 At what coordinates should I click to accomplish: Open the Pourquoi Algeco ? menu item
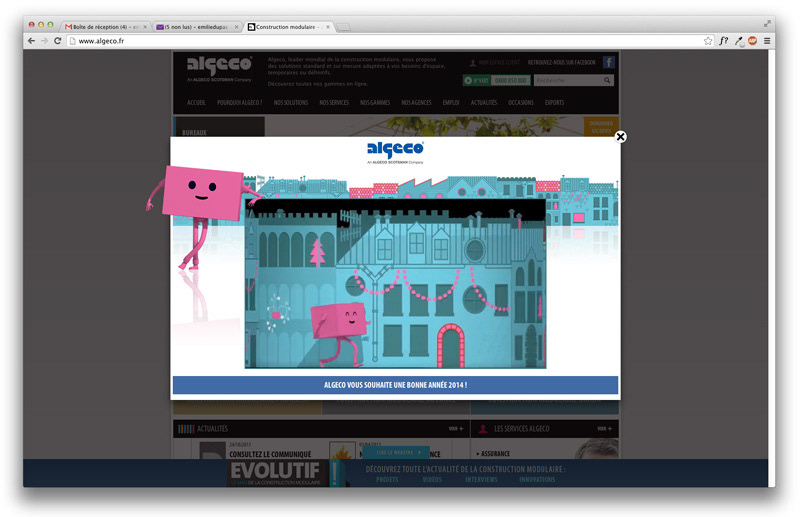click(239, 103)
